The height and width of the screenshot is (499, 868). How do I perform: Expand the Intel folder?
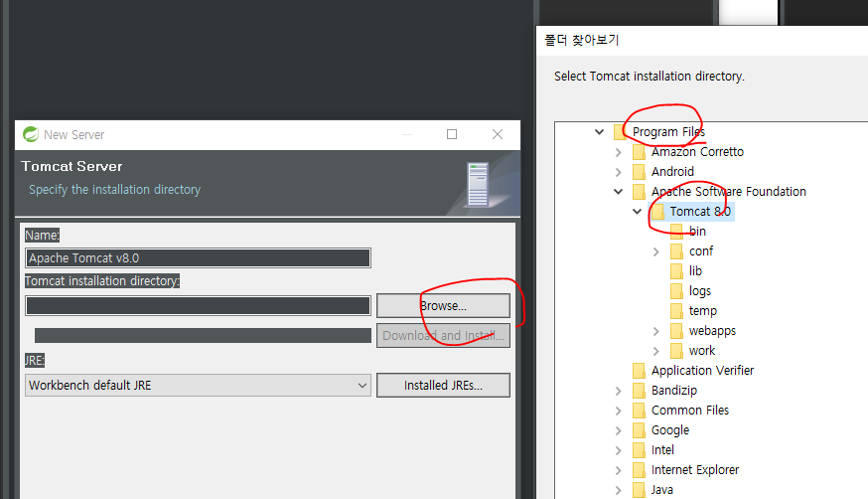coord(618,451)
